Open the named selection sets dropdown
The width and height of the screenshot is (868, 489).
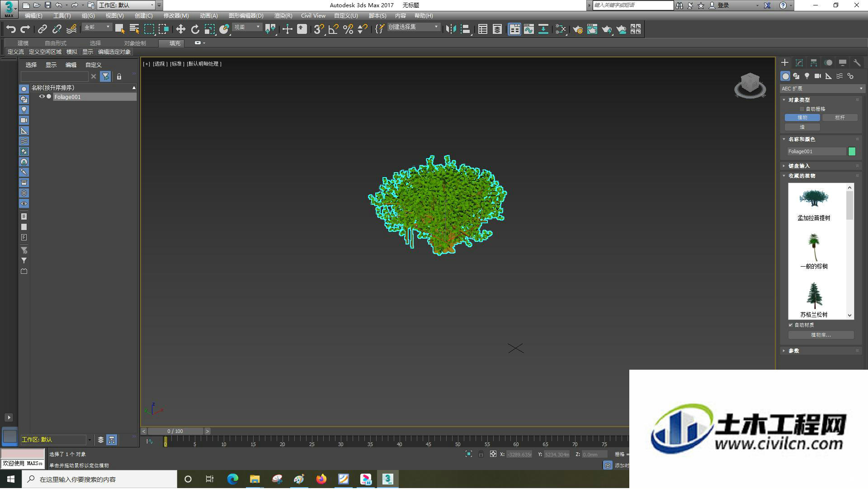pos(413,28)
